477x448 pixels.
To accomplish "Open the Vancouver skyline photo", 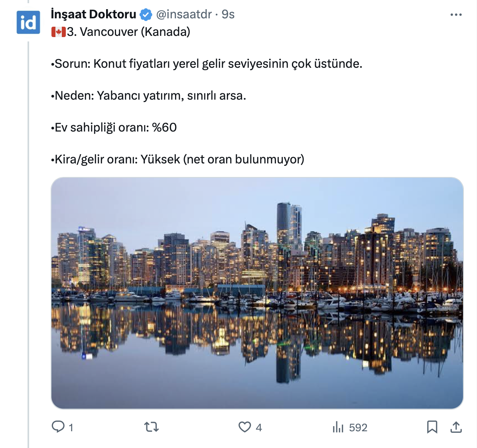I will click(x=257, y=293).
